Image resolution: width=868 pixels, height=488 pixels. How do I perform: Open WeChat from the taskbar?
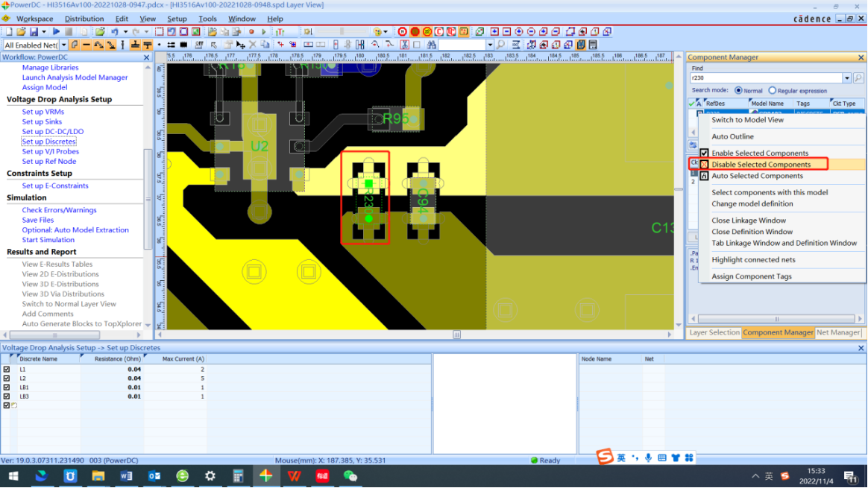(x=350, y=476)
